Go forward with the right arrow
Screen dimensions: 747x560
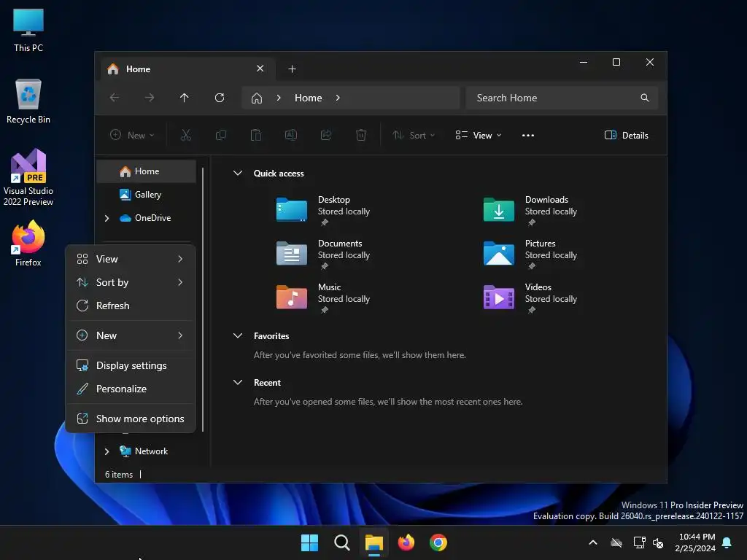[x=150, y=98]
